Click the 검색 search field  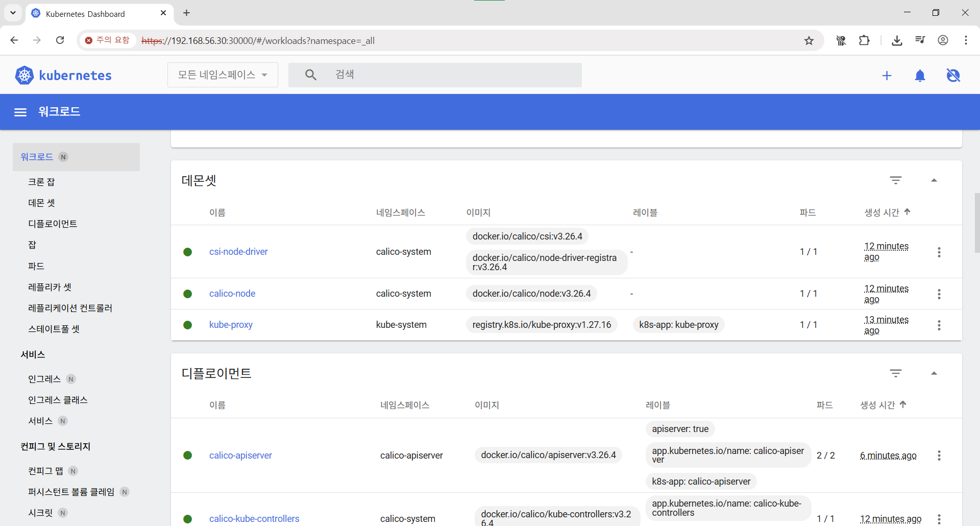(435, 75)
